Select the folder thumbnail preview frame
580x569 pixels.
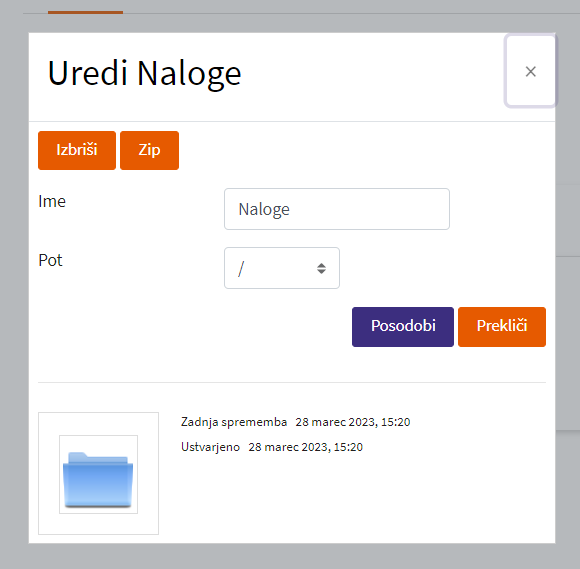point(98,473)
